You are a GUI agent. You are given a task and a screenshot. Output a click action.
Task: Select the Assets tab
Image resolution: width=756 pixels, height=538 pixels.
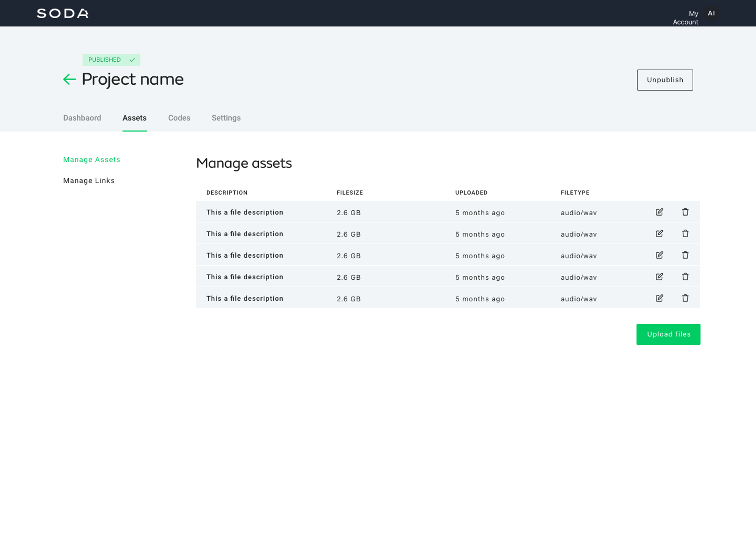click(x=135, y=118)
